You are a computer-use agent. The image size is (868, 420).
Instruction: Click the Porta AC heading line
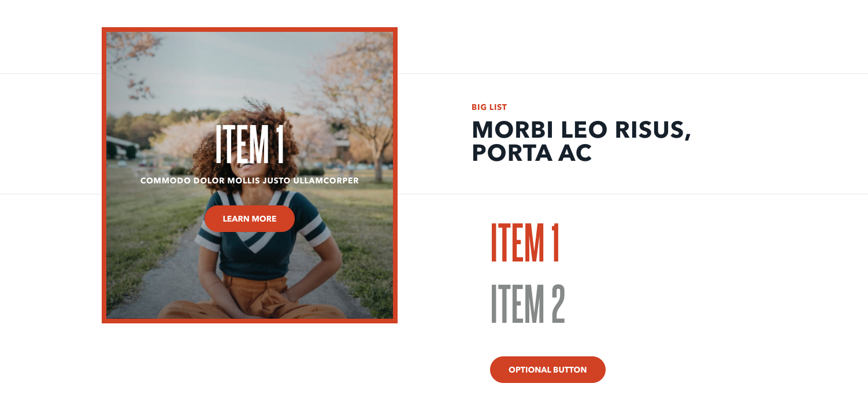click(x=532, y=153)
